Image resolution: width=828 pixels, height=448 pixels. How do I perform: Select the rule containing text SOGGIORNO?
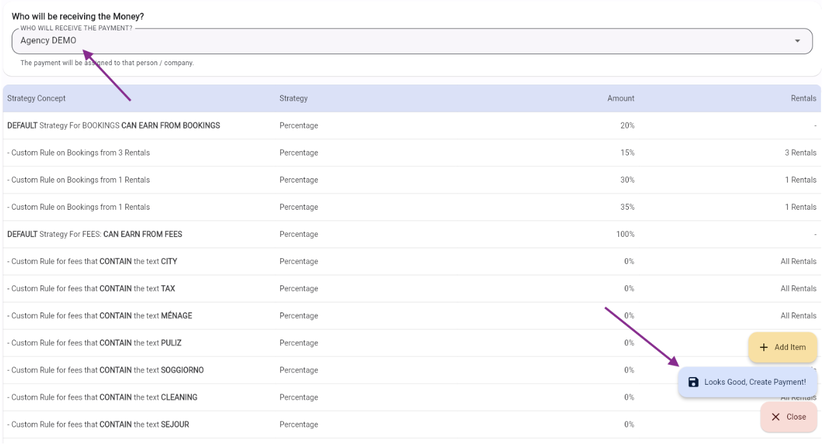pos(412,370)
